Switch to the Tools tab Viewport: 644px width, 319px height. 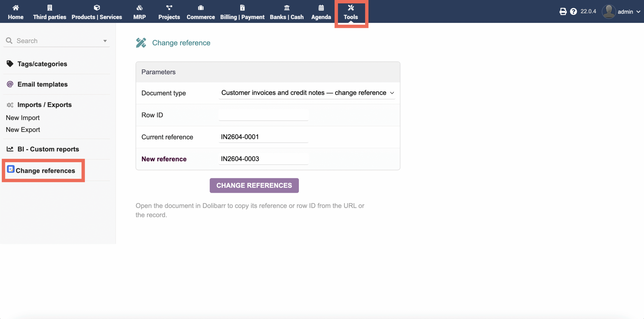351,11
